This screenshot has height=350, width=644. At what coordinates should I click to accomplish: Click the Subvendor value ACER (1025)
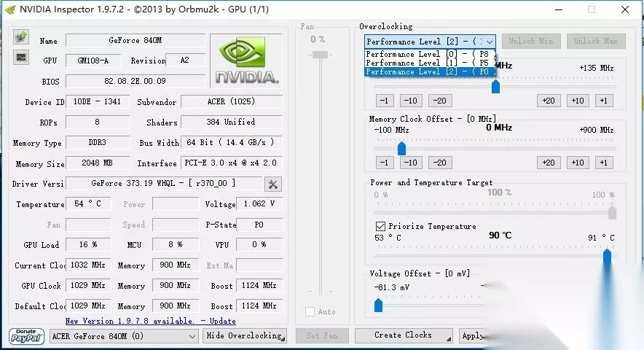[x=231, y=101]
